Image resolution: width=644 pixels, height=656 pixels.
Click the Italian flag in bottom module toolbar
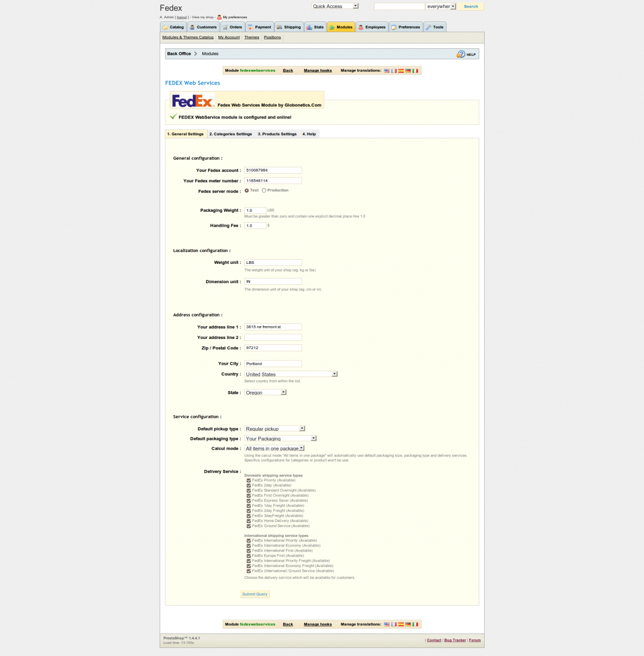click(415, 624)
